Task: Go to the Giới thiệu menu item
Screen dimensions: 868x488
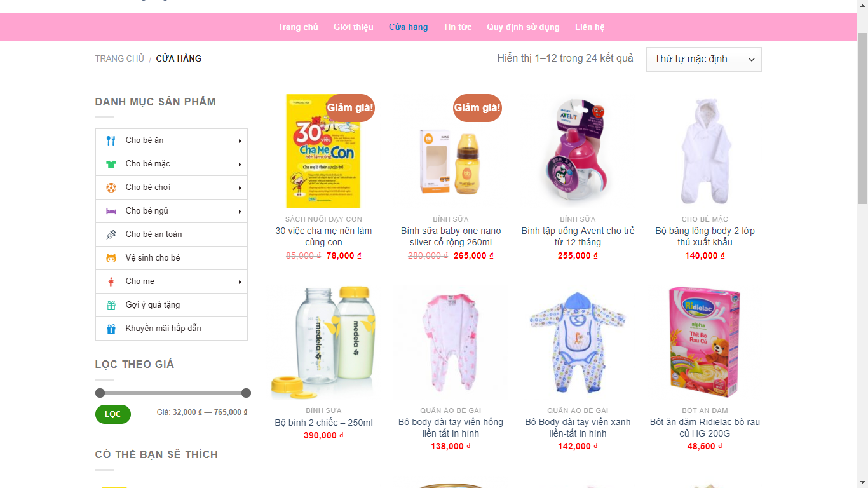Action: coord(353,27)
